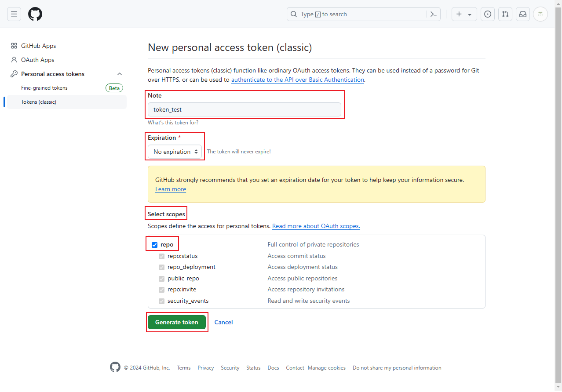Open the Notifications inbox icon
Screen dimensions: 562x392
pos(523,14)
